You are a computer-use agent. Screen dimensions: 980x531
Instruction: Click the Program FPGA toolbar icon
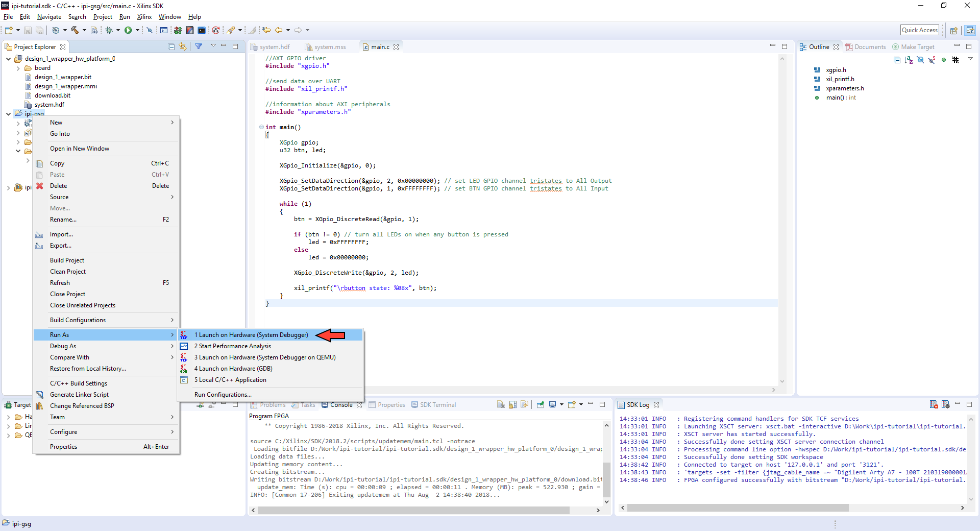click(x=178, y=30)
